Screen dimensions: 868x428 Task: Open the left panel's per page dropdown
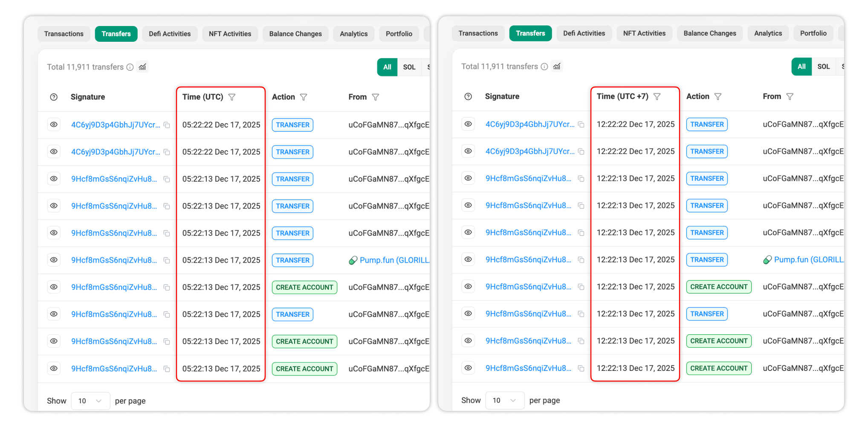pyautogui.click(x=90, y=401)
